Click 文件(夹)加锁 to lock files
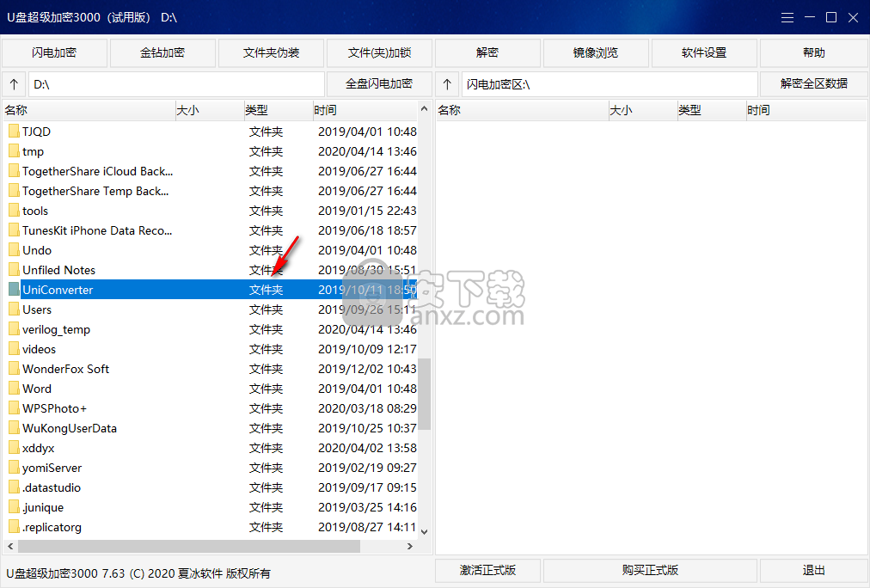The image size is (870, 588). point(378,52)
